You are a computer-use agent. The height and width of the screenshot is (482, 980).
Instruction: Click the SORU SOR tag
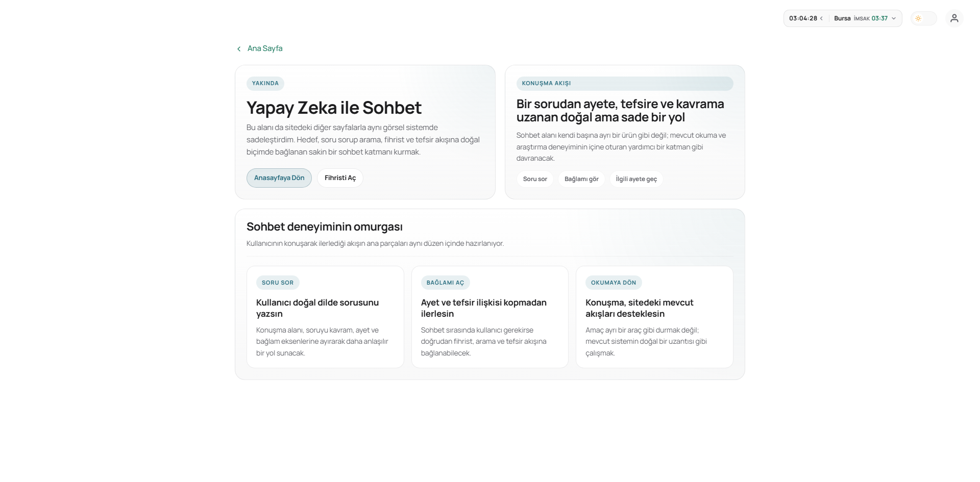coord(278,283)
